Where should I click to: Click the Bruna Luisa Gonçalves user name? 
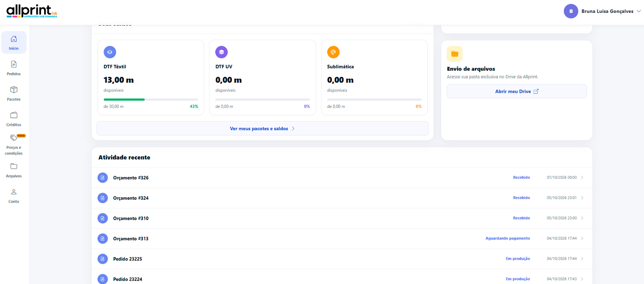pyautogui.click(x=607, y=11)
